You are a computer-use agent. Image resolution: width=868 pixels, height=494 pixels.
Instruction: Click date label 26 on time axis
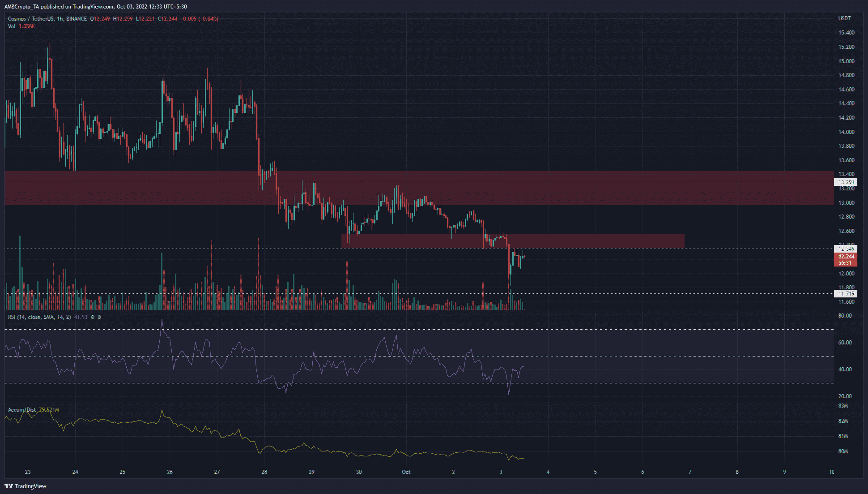coord(170,472)
